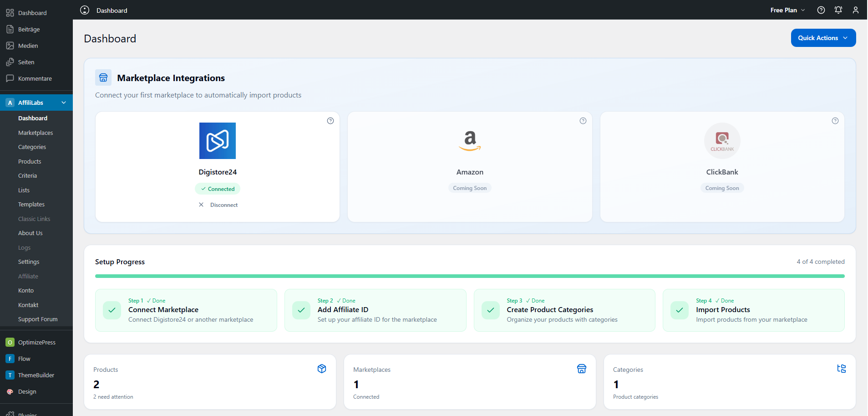Click the Connect Marketplace step checkmark
This screenshot has width=868, height=416.
[112, 310]
